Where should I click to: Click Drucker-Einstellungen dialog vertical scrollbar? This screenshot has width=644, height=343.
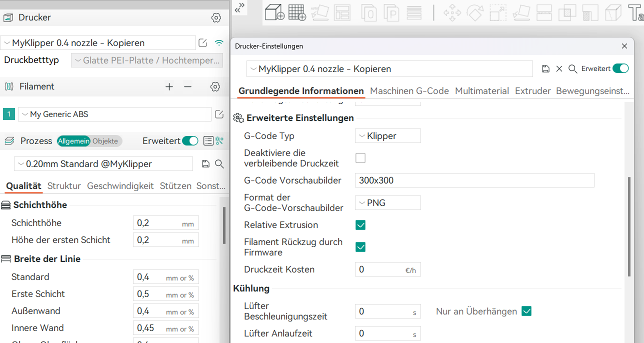[629, 226]
